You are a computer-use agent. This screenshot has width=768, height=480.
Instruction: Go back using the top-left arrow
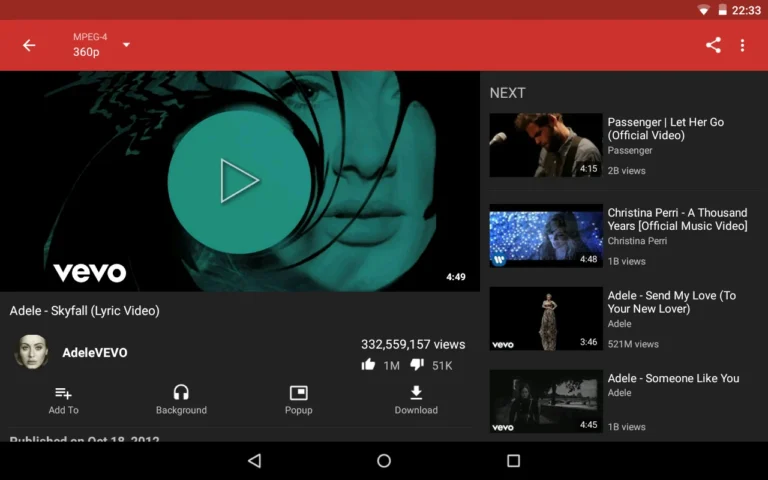tap(29, 46)
